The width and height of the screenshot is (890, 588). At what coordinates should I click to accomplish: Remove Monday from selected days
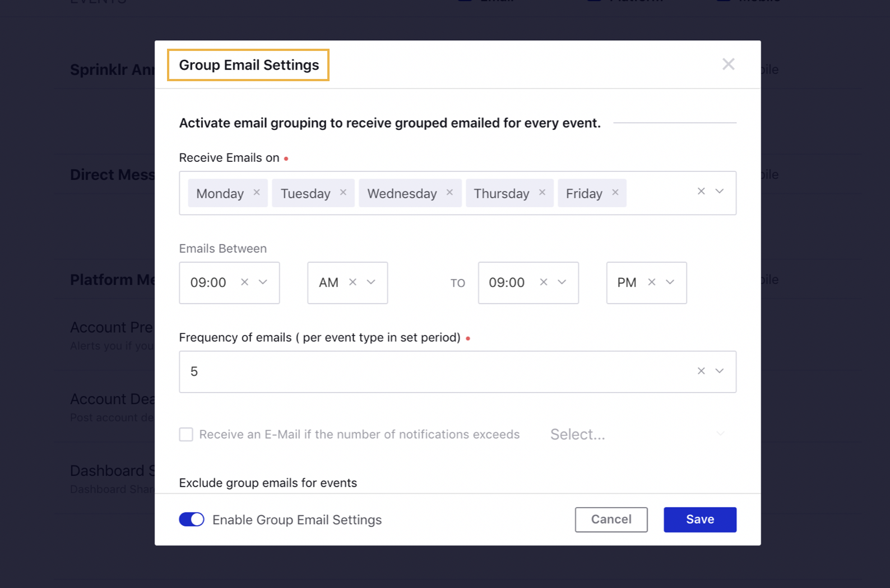257,192
